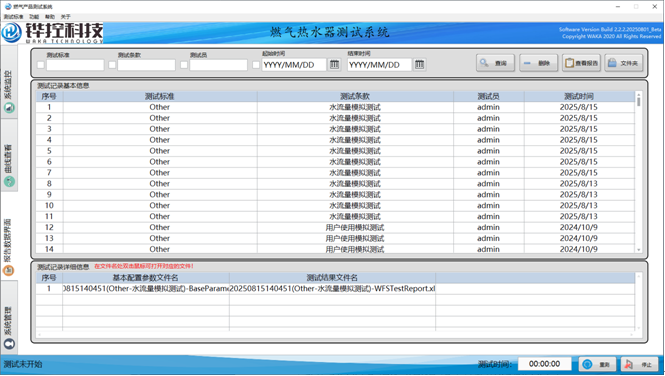Open the 测试标准 menu
665x376 pixels.
[13, 17]
